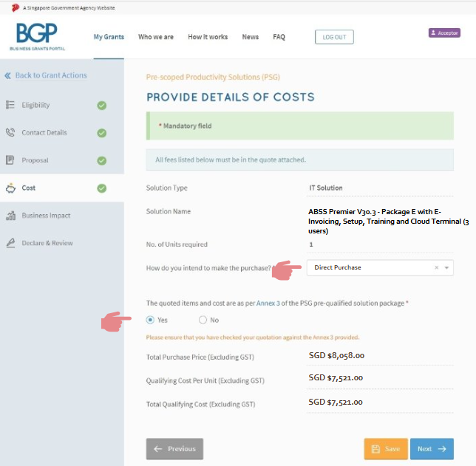476x466 pixels.
Task: Select No for Annex 3 quoted items
Action: click(203, 320)
